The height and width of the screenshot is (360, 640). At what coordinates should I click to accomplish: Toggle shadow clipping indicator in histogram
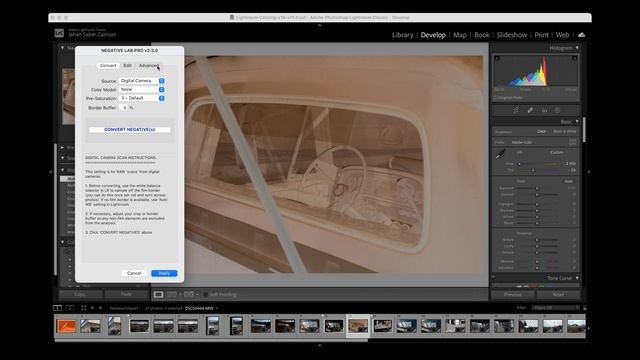pyautogui.click(x=497, y=58)
